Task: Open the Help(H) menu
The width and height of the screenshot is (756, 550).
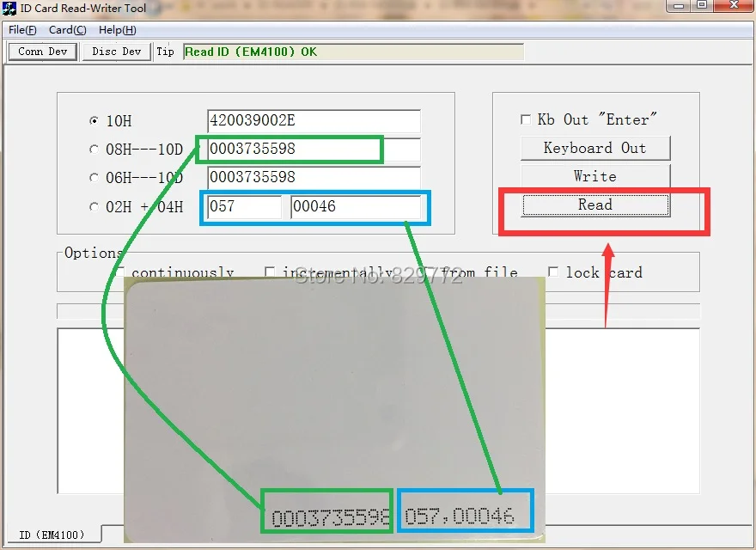Action: coord(117,30)
